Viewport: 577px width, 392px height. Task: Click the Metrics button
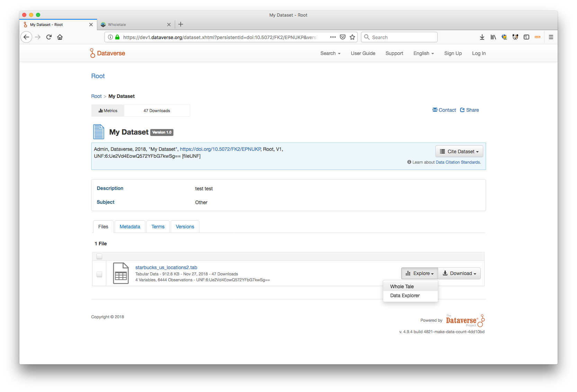108,111
